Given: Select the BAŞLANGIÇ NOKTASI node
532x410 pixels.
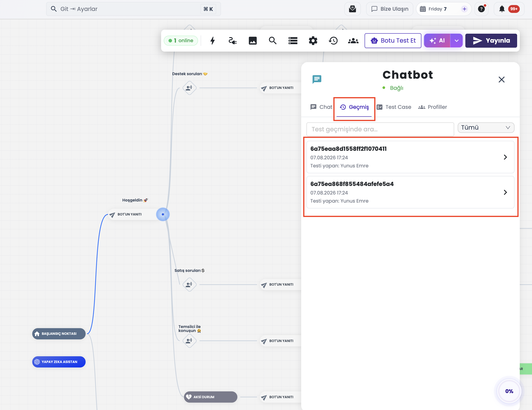Looking at the screenshot, I should (x=59, y=334).
